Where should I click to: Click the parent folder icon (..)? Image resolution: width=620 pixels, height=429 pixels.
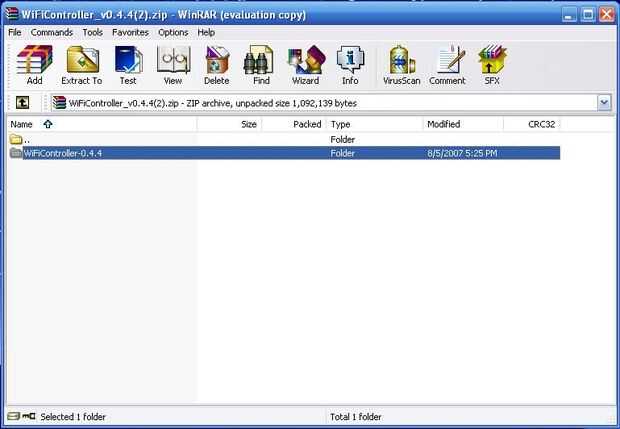[16, 139]
